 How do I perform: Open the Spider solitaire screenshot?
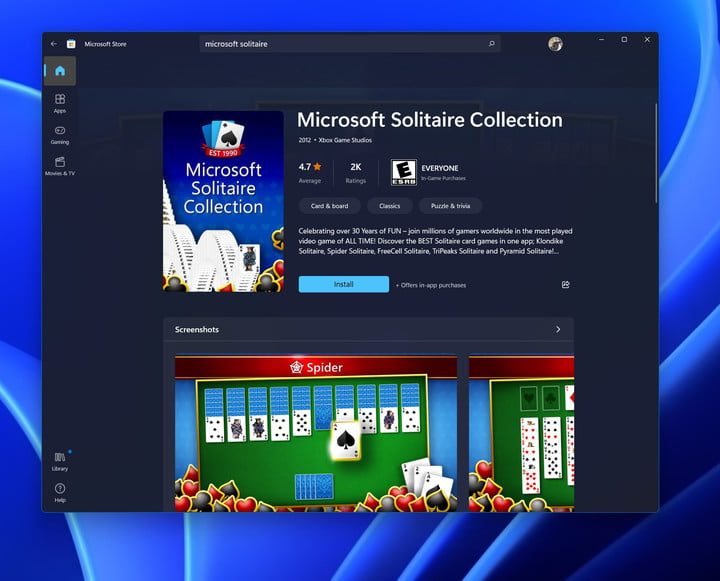coord(316,433)
